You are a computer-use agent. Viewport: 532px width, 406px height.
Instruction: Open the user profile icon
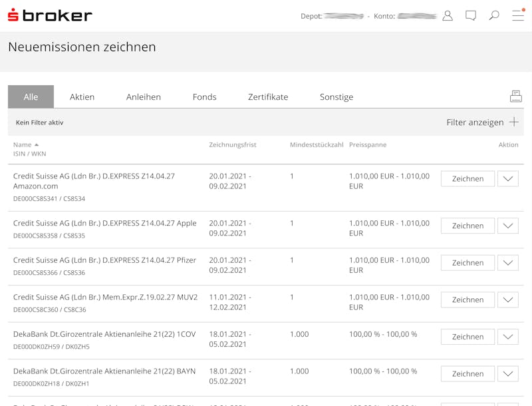(x=448, y=15)
